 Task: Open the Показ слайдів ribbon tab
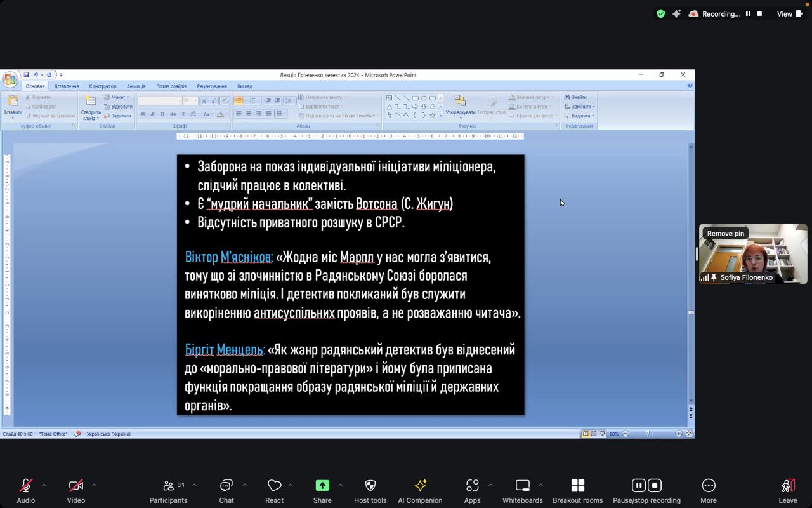tap(171, 86)
